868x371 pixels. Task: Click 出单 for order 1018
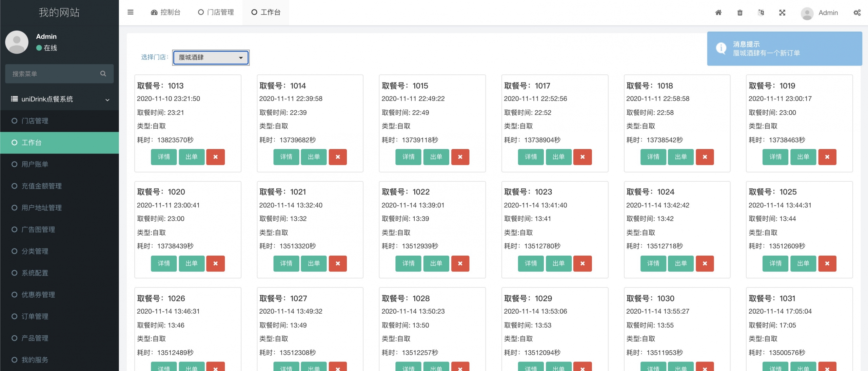[x=681, y=157]
